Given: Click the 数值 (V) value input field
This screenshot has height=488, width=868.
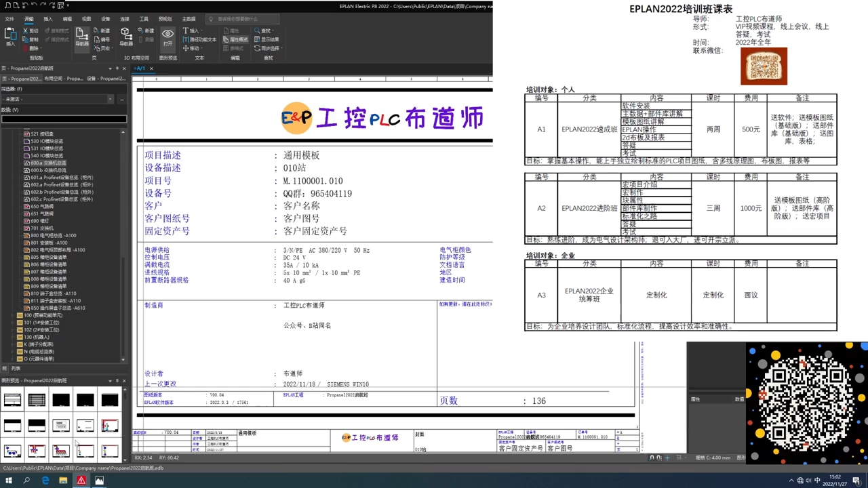Looking at the screenshot, I should point(64,119).
